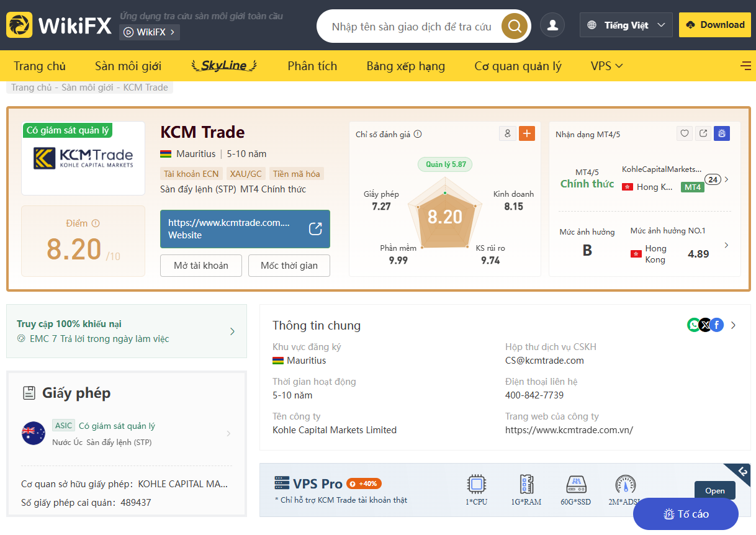Expand the ASIC license details chevron
The image size is (756, 535).
pos(228,433)
